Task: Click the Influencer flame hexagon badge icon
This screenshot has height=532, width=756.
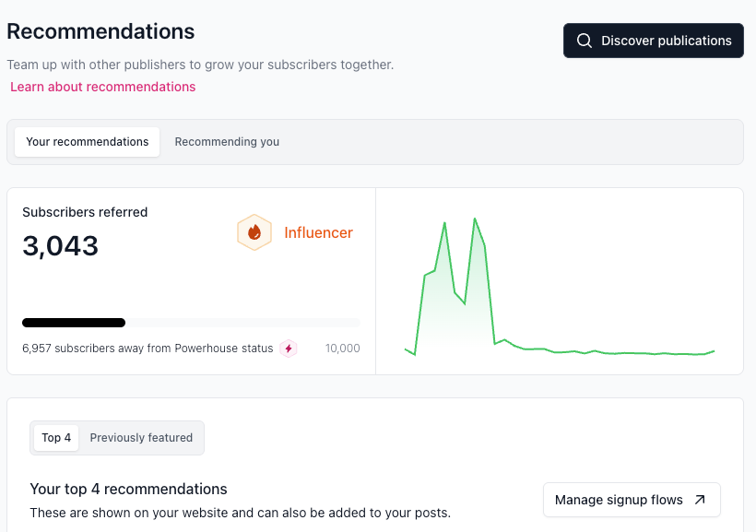Action: (254, 232)
